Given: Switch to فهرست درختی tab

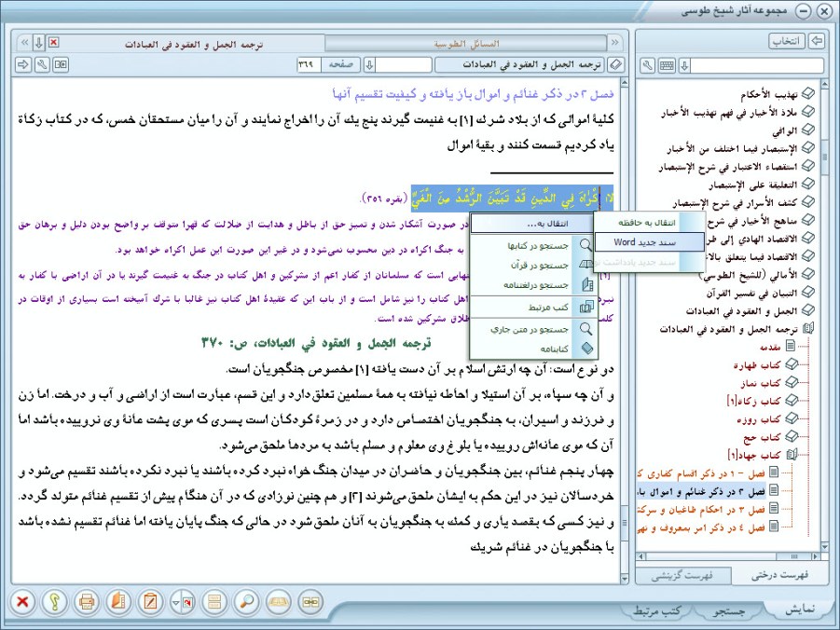Looking at the screenshot, I should [x=778, y=575].
